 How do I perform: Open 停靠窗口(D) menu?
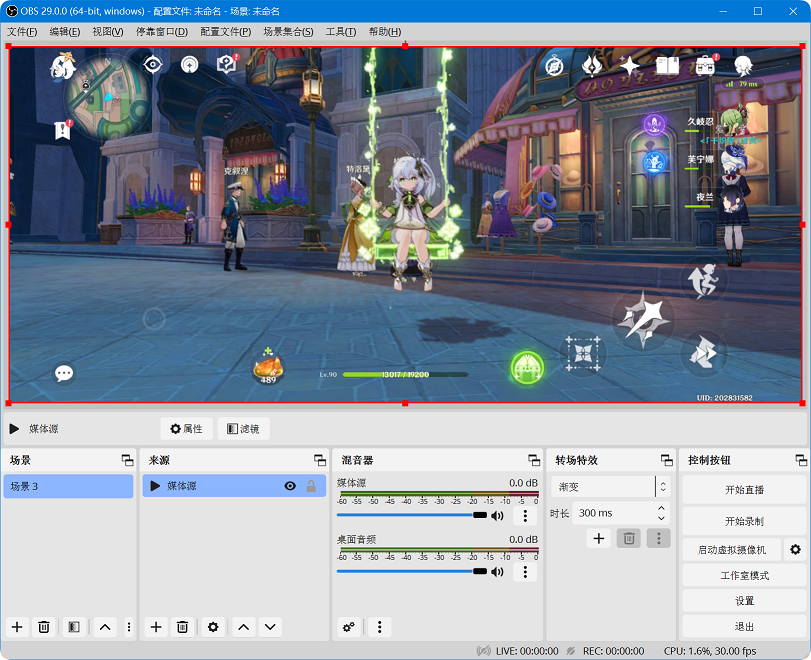pos(162,32)
